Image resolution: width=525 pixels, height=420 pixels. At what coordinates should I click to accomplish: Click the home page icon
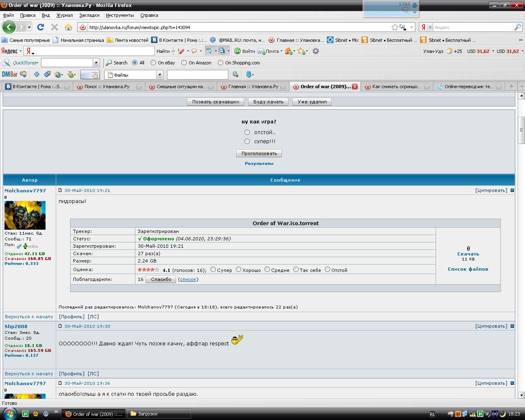[x=68, y=27]
